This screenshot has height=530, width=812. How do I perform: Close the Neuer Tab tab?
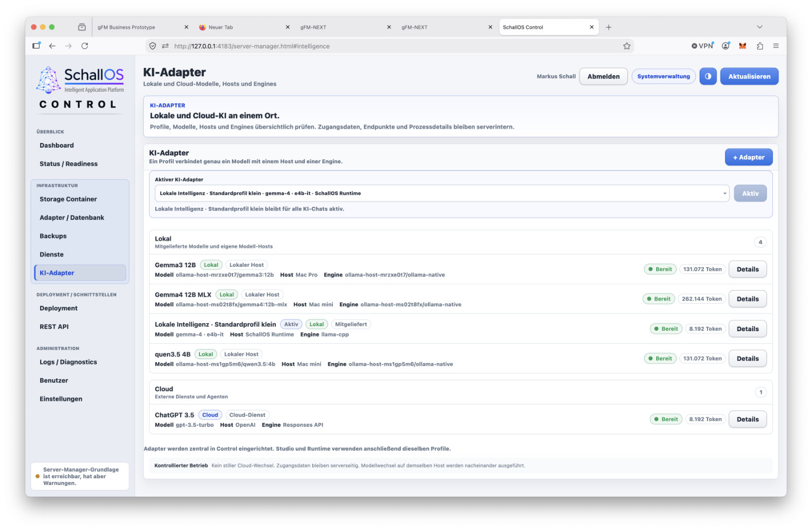pos(288,27)
